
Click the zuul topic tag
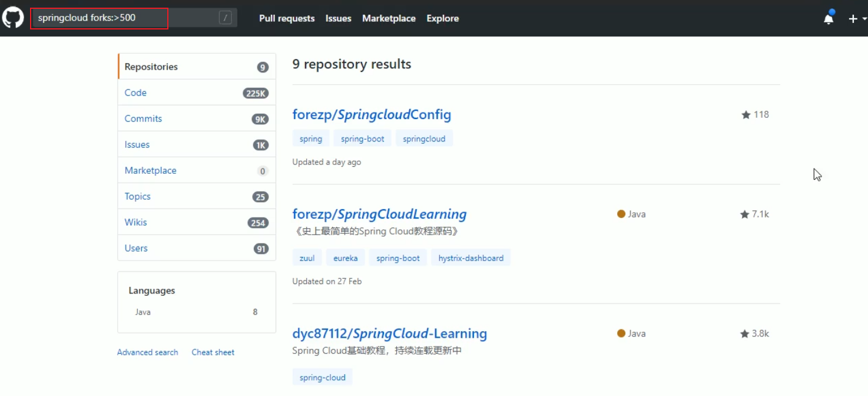tap(307, 258)
